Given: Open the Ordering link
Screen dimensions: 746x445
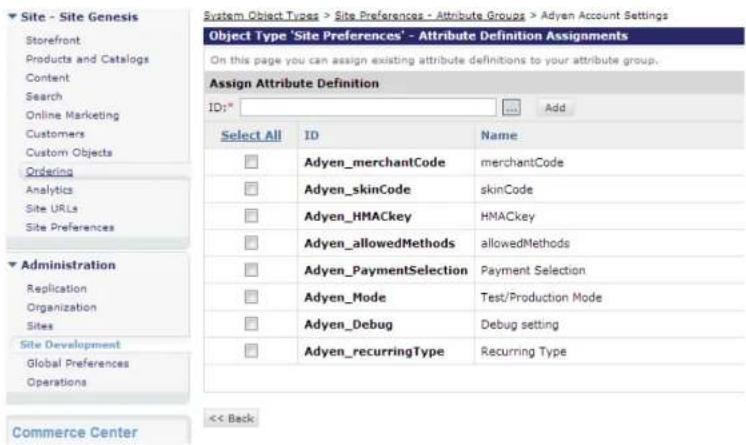Looking at the screenshot, I should (49, 171).
